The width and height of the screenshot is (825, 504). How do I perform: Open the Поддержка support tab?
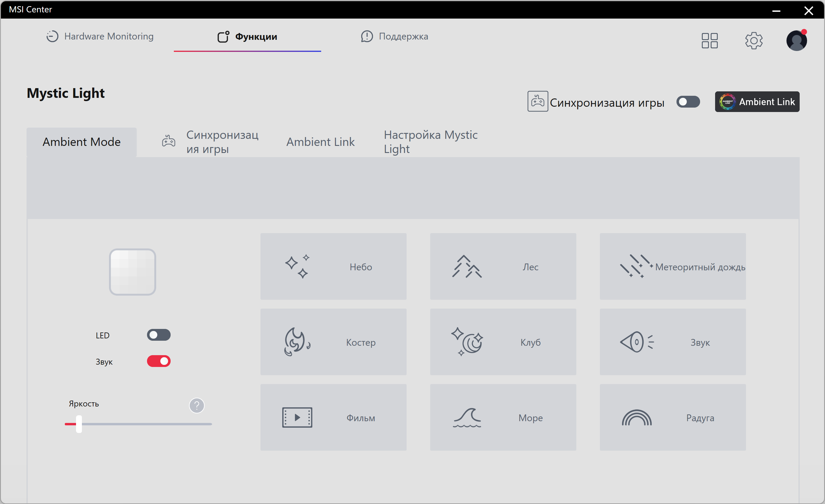395,36
